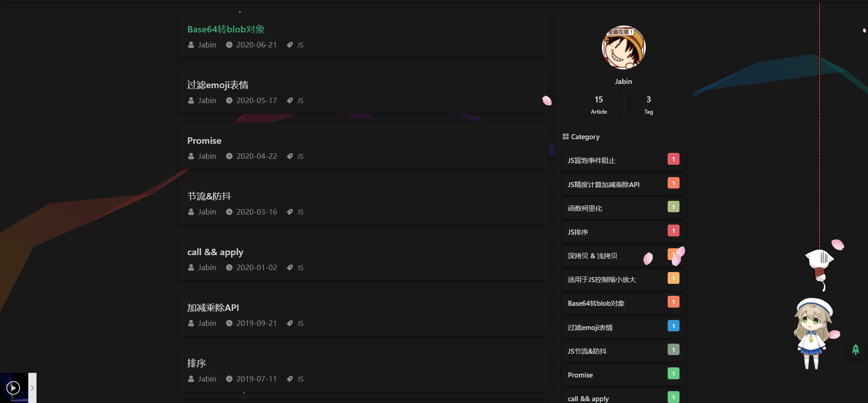Click the music player play button
The width and height of the screenshot is (868, 403).
13,388
